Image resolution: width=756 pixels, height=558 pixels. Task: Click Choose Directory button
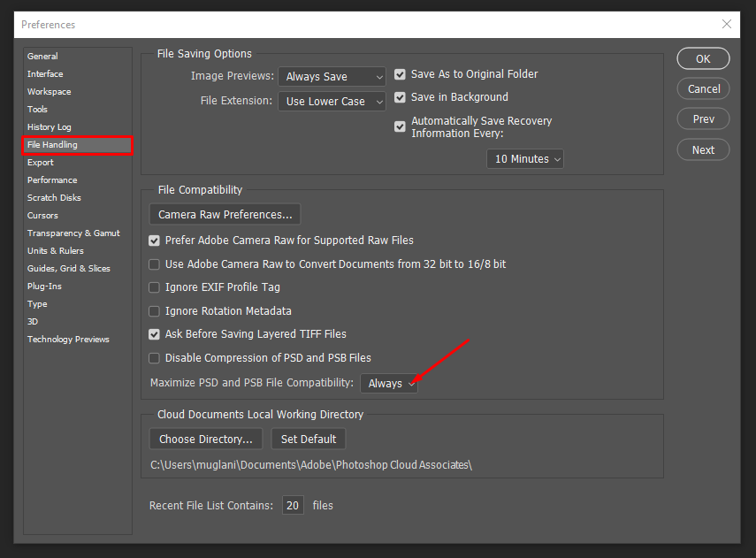[206, 439]
